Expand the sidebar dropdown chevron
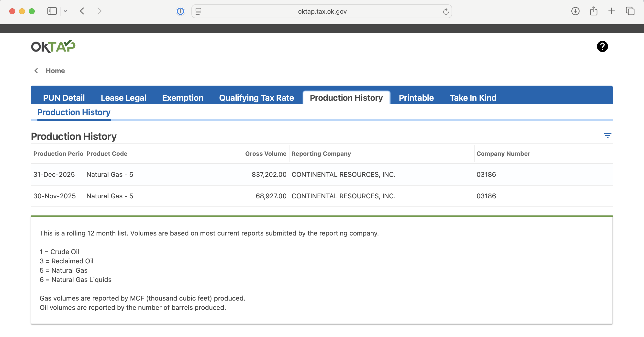The height and width of the screenshot is (337, 644). 65,11
